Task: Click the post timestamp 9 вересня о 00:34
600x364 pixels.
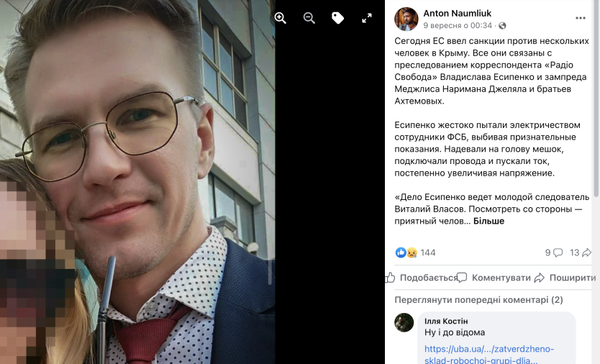Action: tap(458, 26)
